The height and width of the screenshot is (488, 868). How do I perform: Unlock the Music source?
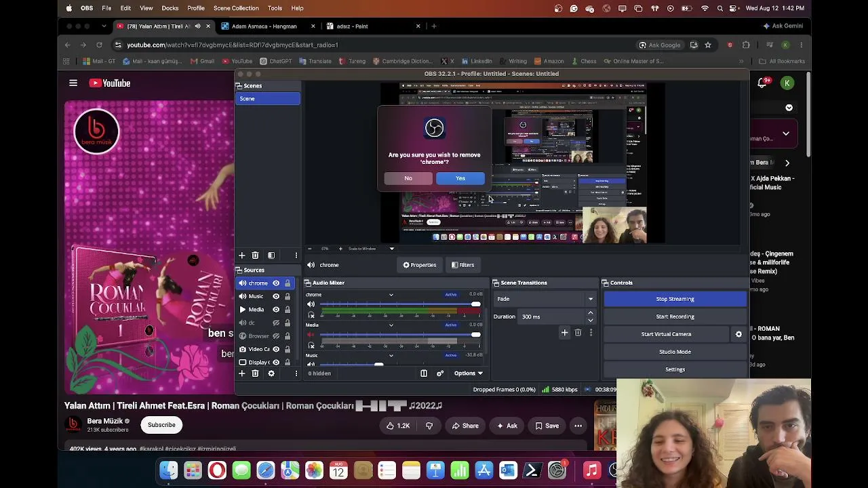point(288,296)
